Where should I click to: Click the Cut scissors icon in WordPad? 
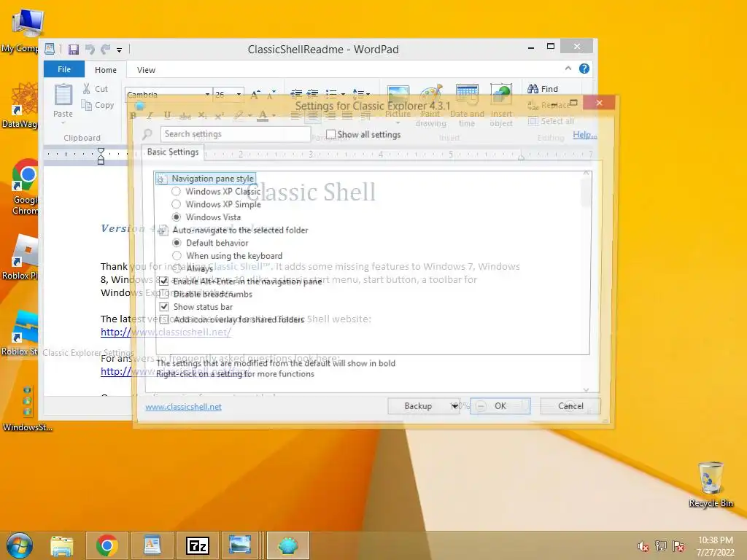(86, 88)
